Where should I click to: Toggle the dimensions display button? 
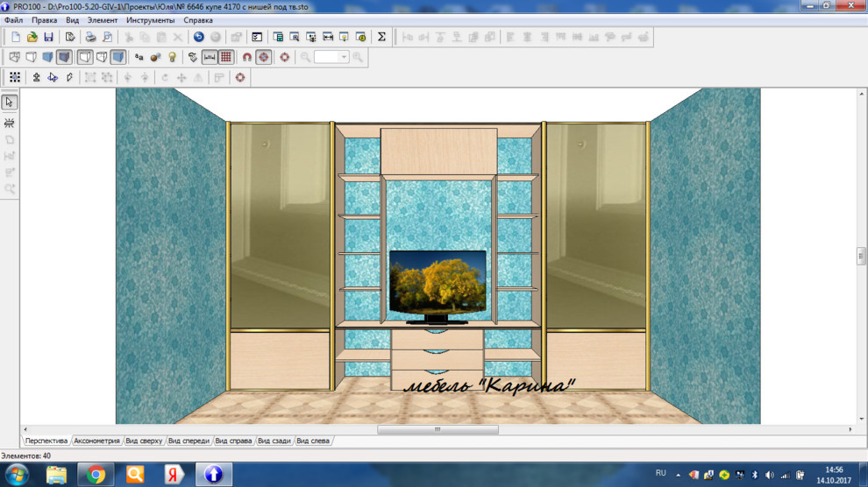coord(210,57)
